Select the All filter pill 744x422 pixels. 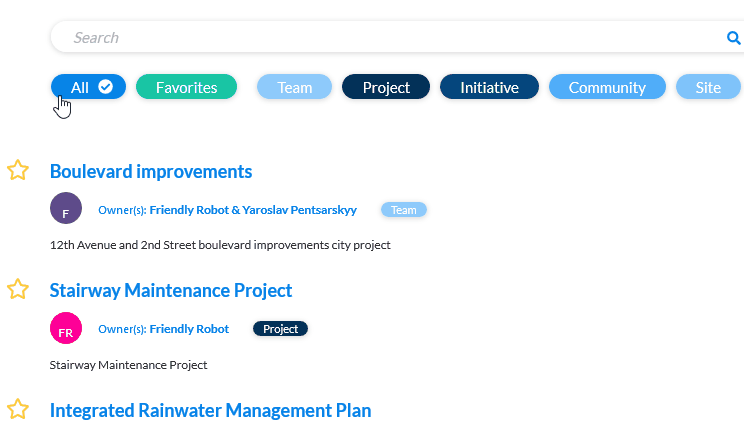point(88,87)
